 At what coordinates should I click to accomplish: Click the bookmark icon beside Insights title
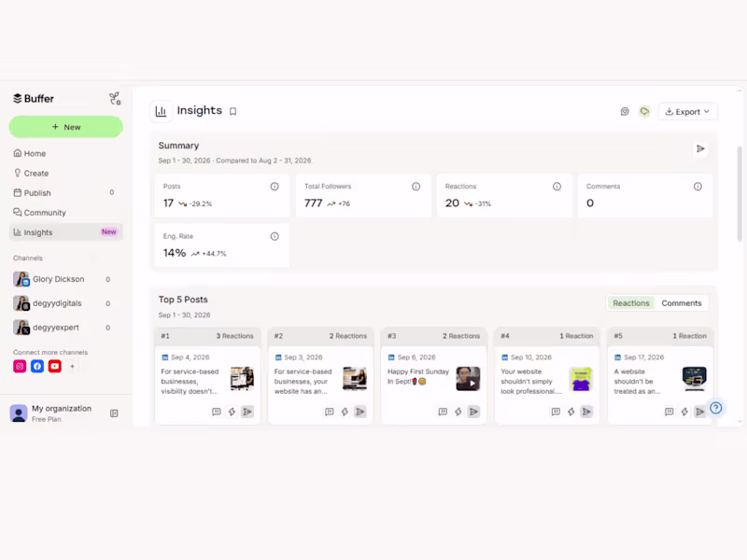[233, 111]
